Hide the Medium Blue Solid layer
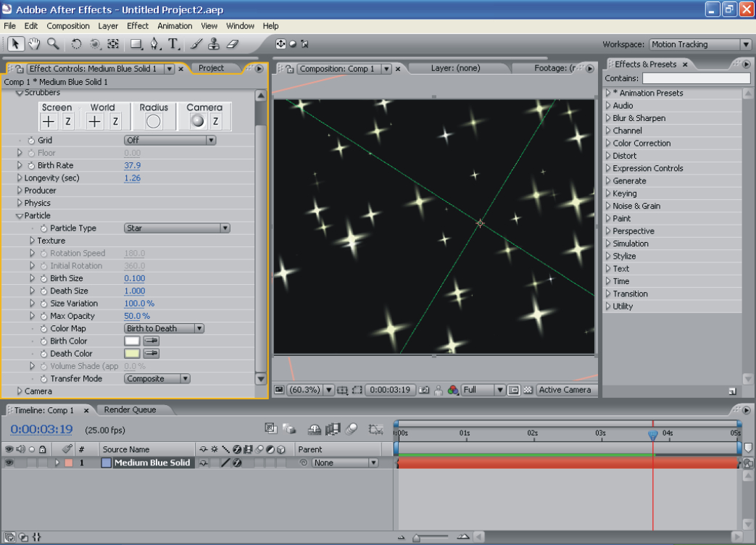This screenshot has height=545, width=756. [x=9, y=462]
